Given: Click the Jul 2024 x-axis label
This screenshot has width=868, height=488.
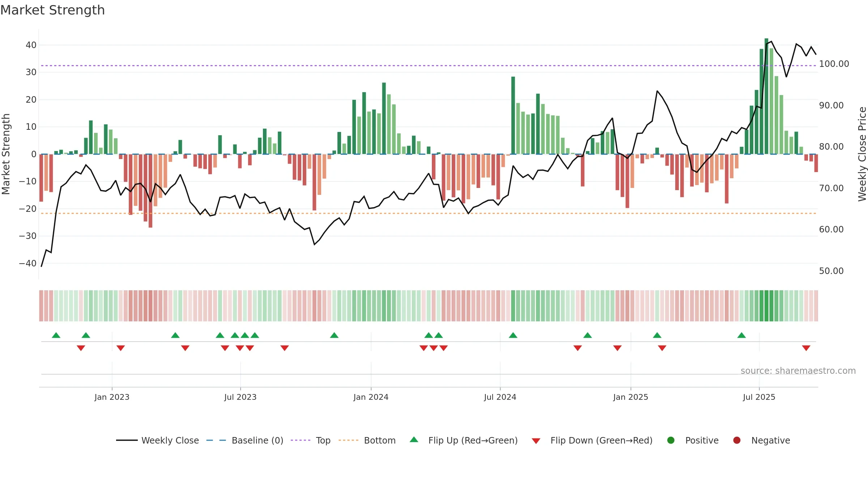Looking at the screenshot, I should pos(500,397).
